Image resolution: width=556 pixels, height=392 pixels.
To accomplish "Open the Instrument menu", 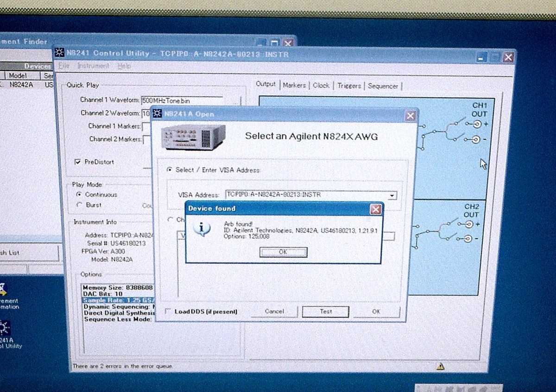I will (x=93, y=66).
